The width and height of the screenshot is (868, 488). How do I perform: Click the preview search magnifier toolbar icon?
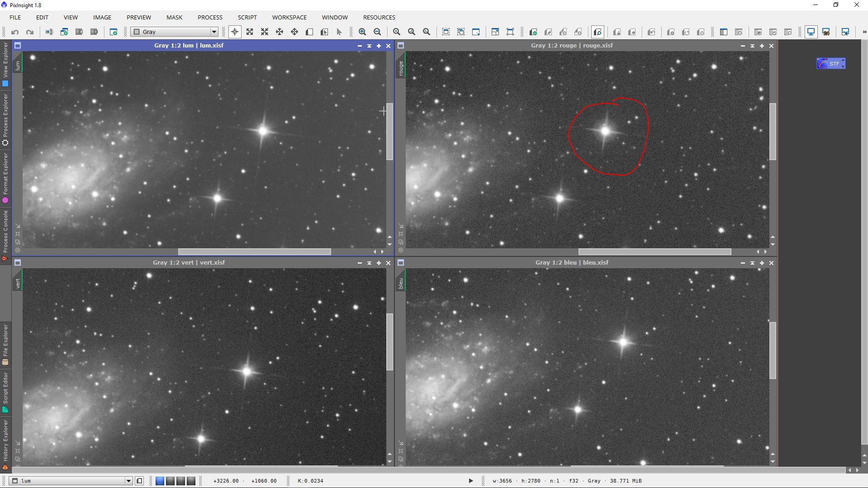click(x=598, y=32)
